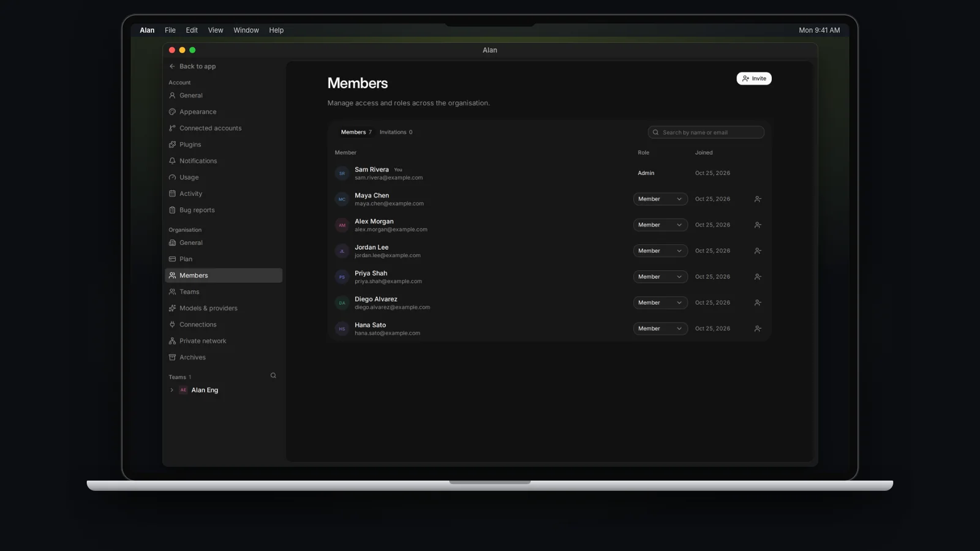Viewport: 980px width, 551px height.
Task: Open the View menu in menu bar
Action: [x=216, y=30]
